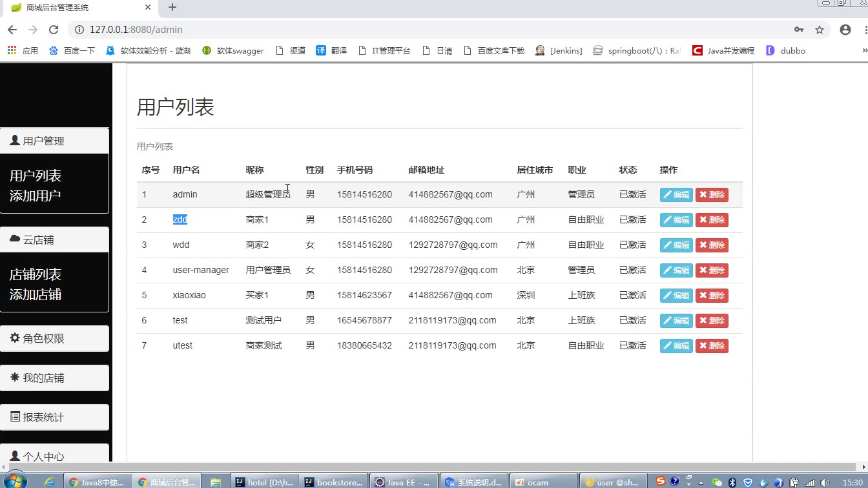The image size is (868, 488).
Task: Expand the 云店铺 sidebar section
Action: (x=54, y=239)
